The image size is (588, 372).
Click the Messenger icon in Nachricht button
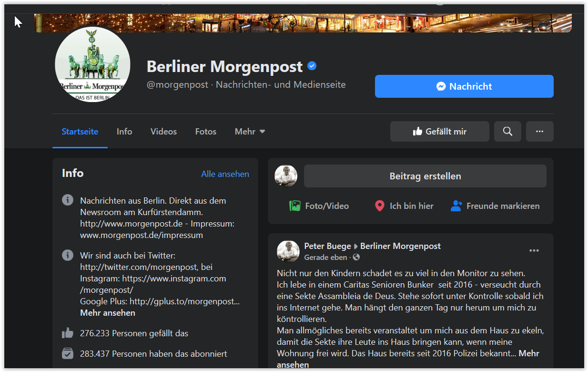click(x=441, y=86)
